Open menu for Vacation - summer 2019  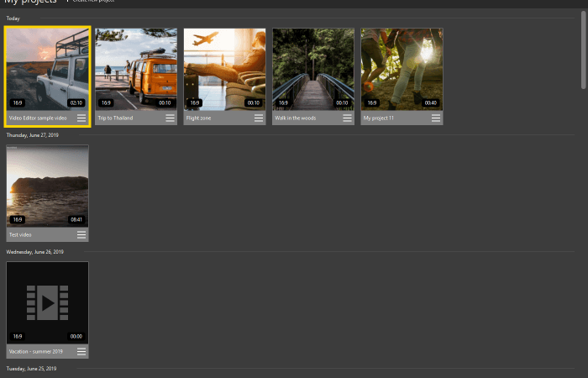point(81,351)
